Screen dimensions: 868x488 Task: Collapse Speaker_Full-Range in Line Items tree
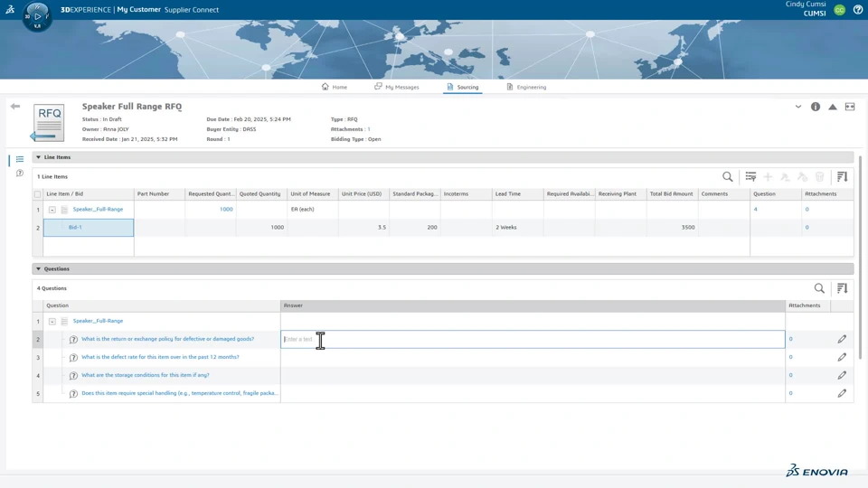(52, 210)
